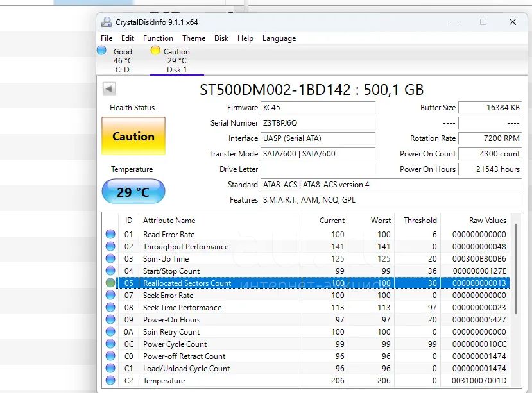Click the Current column header
Screen dimensions: 532x393
pos(325,221)
